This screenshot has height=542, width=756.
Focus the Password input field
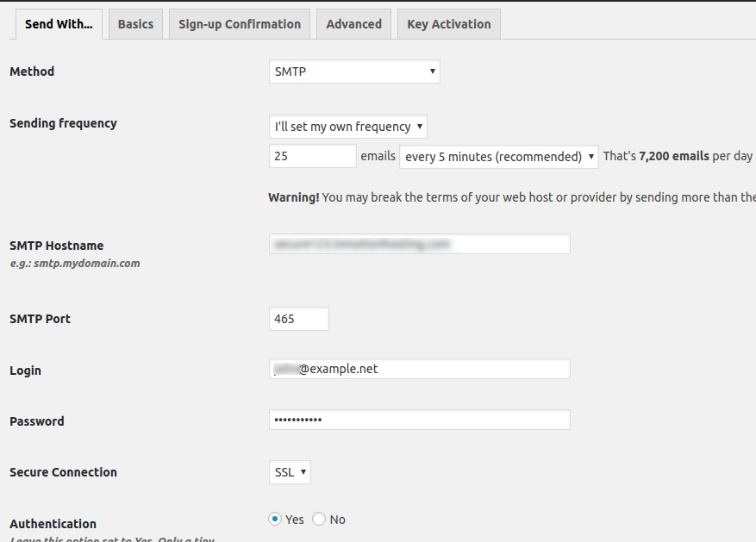tap(419, 420)
